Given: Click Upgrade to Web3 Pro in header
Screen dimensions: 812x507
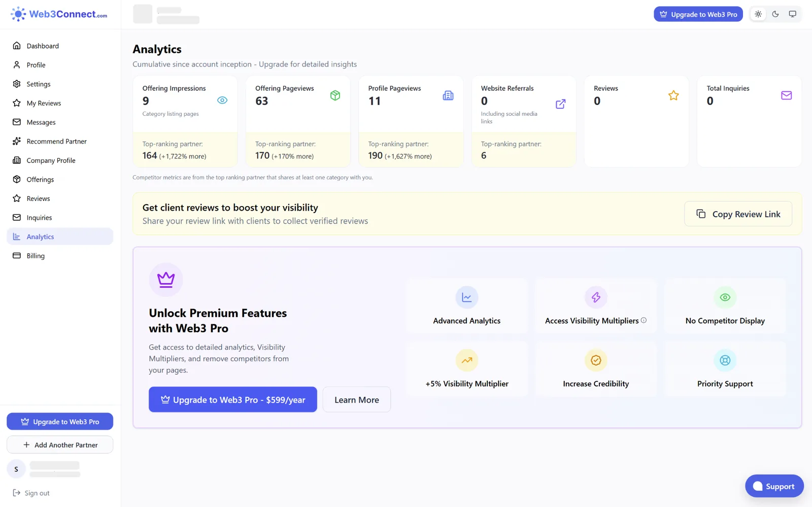Looking at the screenshot, I should [x=698, y=14].
